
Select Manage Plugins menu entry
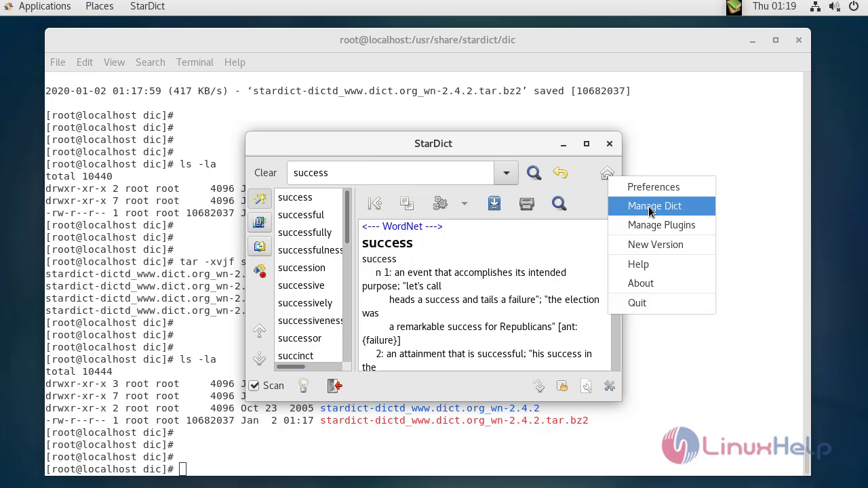[661, 225]
